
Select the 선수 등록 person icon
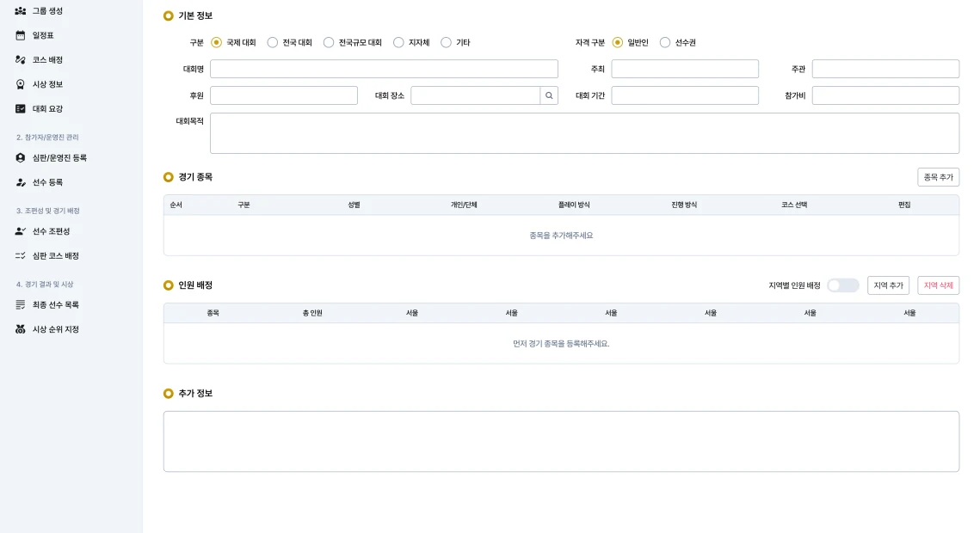(x=21, y=182)
